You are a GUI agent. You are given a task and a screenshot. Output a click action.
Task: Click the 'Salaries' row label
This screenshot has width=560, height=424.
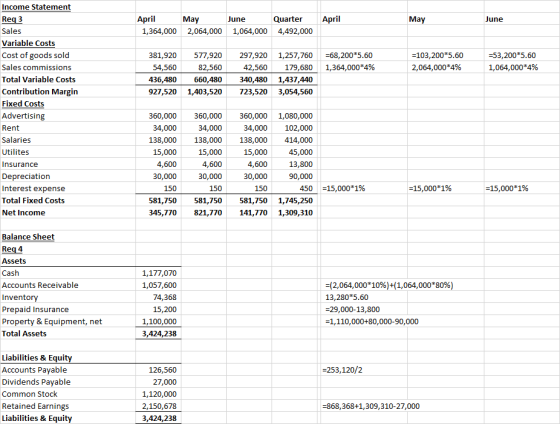tap(16, 140)
